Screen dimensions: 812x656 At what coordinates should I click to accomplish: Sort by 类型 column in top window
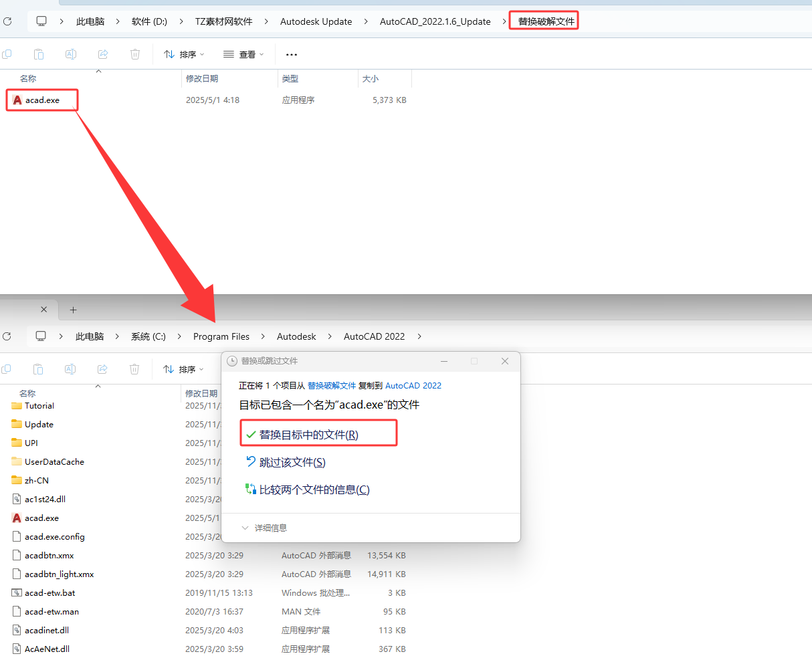[x=290, y=78]
